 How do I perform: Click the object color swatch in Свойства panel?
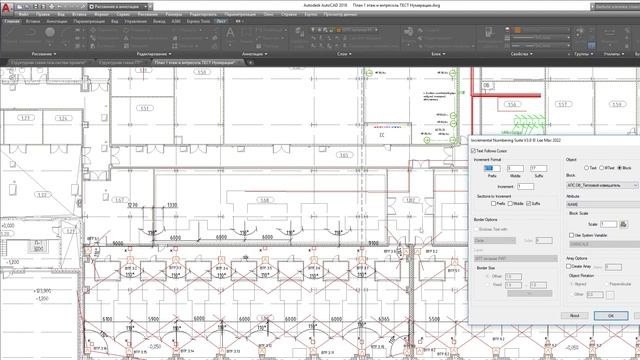tap(517, 30)
